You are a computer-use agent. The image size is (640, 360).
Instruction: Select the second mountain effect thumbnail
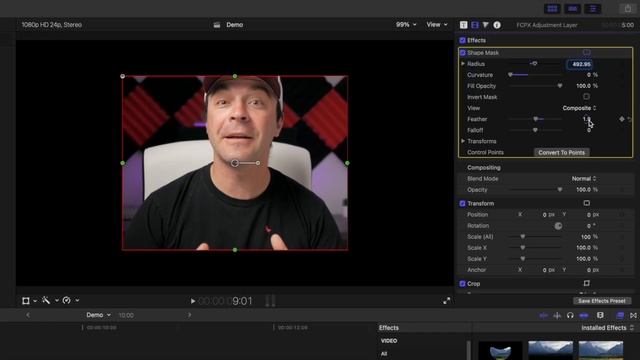[x=550, y=351]
